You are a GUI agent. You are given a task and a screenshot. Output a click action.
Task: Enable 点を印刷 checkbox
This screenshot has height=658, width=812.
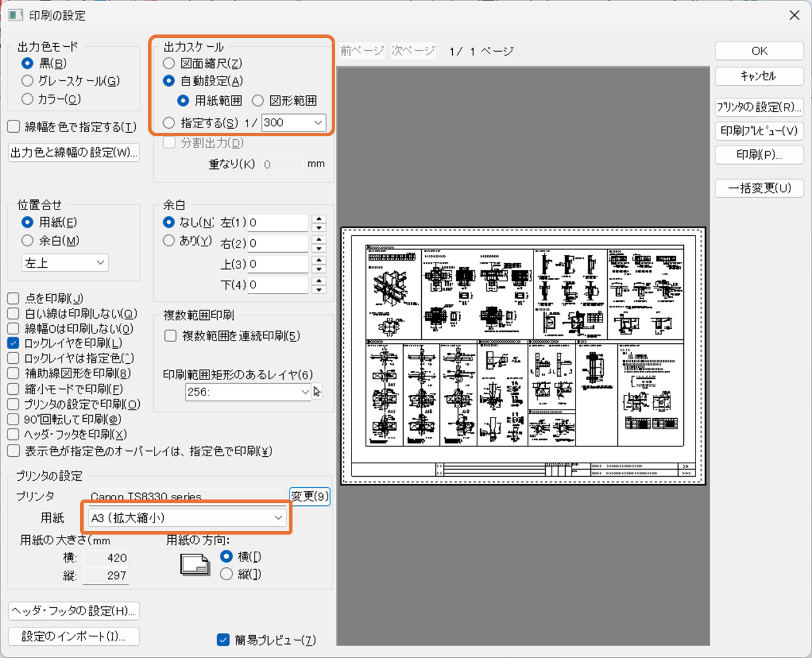13,298
